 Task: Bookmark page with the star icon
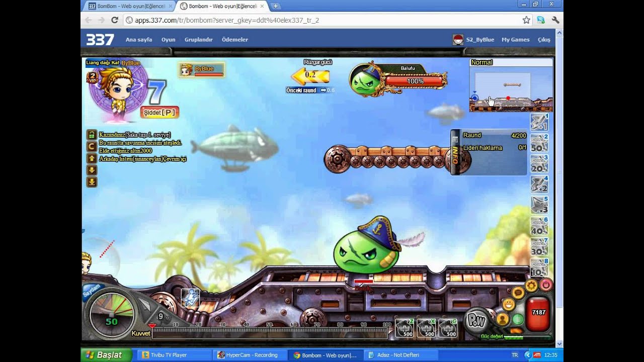pyautogui.click(x=526, y=20)
